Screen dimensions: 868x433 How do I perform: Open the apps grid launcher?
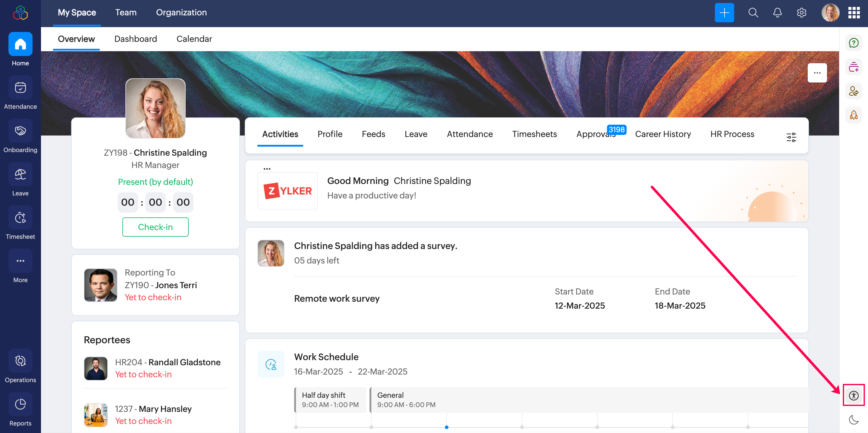pyautogui.click(x=854, y=13)
